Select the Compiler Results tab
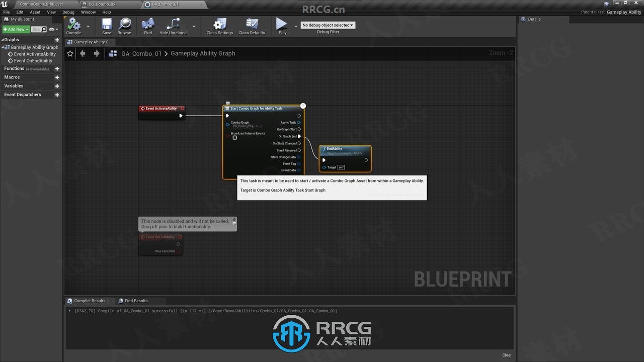 90,301
